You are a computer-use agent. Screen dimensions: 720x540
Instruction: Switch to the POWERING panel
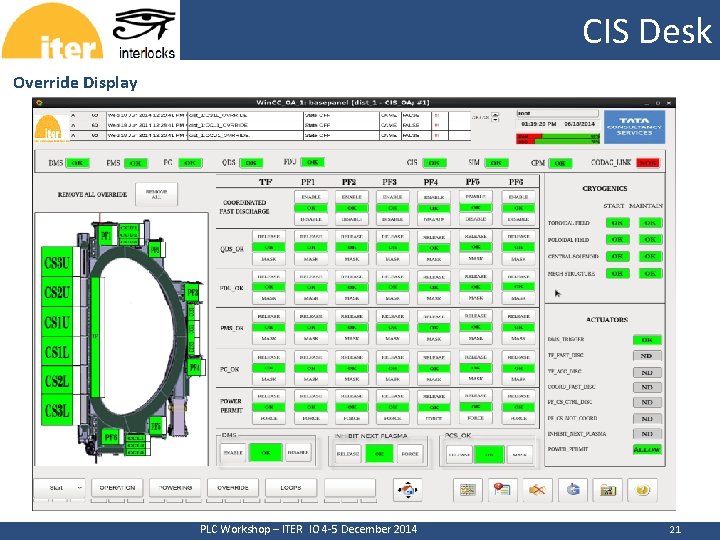175,488
